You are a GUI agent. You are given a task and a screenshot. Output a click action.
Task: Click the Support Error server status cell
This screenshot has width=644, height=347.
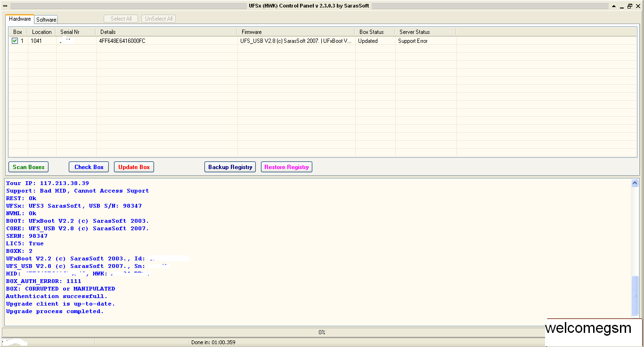[426, 41]
